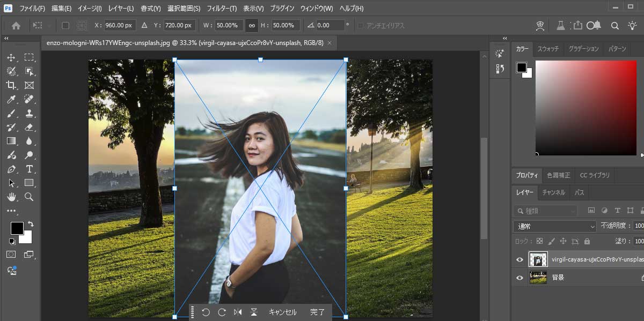Reset default foreground and background colors
The width and height of the screenshot is (644, 321).
click(12, 242)
